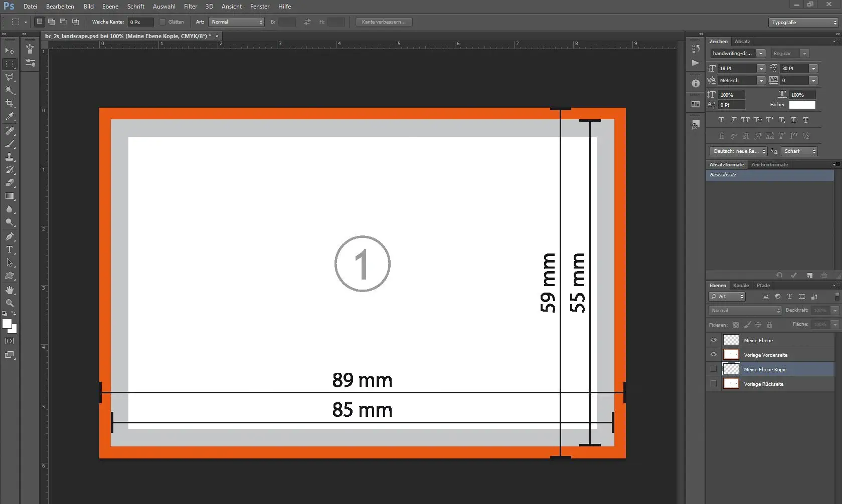Open the Typografie workspace dropdown
The image size is (842, 504).
(804, 23)
